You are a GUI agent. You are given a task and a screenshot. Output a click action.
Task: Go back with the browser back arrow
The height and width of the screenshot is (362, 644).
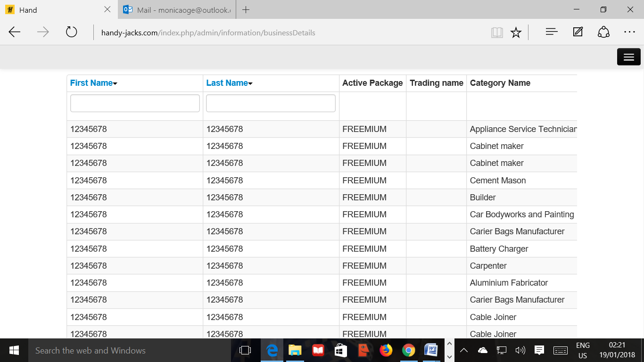(x=15, y=32)
